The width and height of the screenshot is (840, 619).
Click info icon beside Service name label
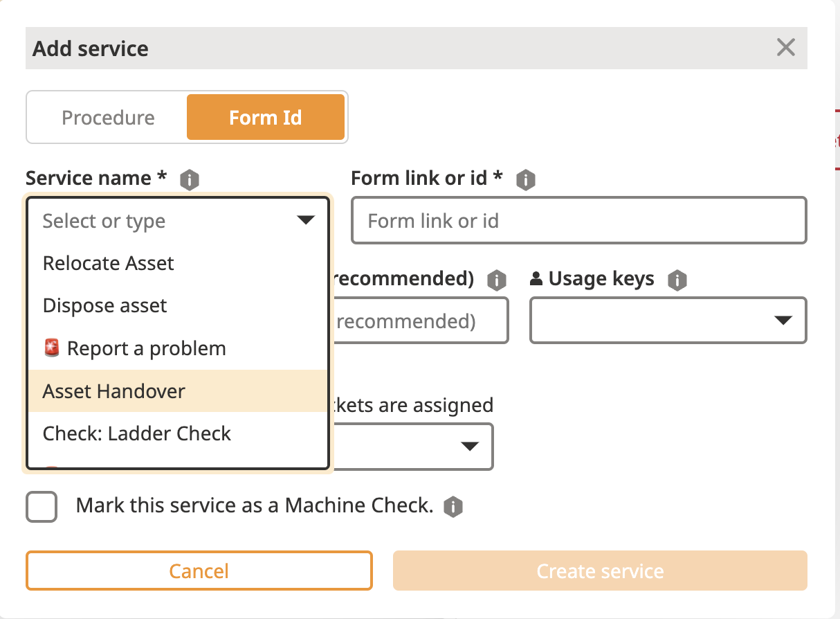click(x=189, y=181)
